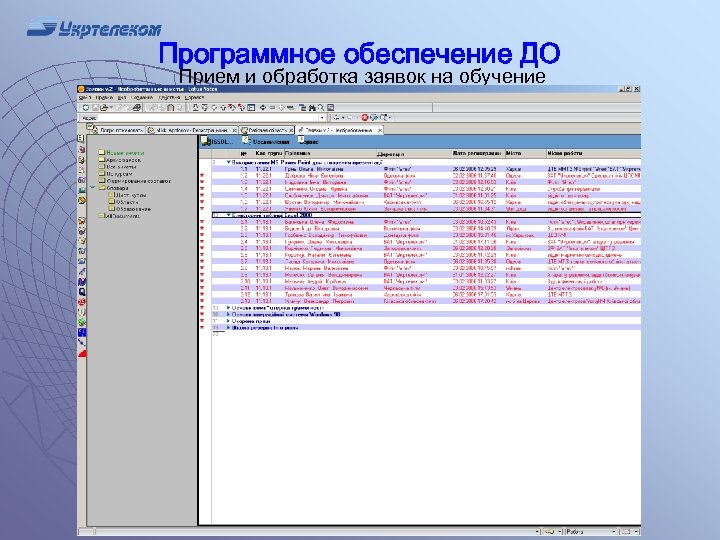Collapse the Словари folder twistie
Image resolution: width=720 pixels, height=540 pixels.
coord(93,187)
